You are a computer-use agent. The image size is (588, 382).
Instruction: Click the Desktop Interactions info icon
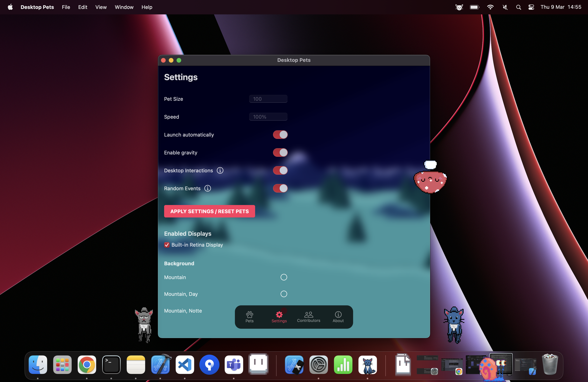220,171
